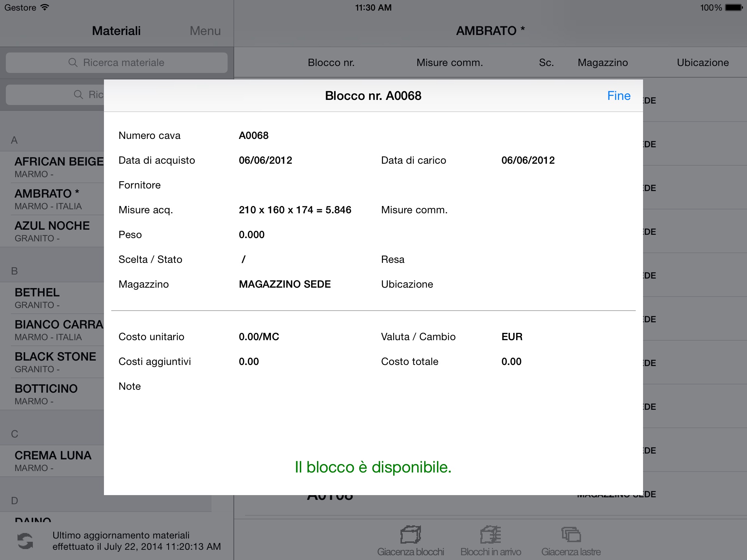747x560 pixels.
Task: Click Fine to close the block detail
Action: pyautogui.click(x=618, y=95)
